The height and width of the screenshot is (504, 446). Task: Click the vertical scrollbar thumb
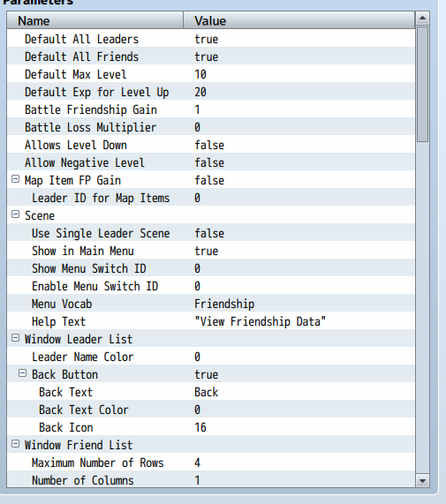pyautogui.click(x=422, y=84)
